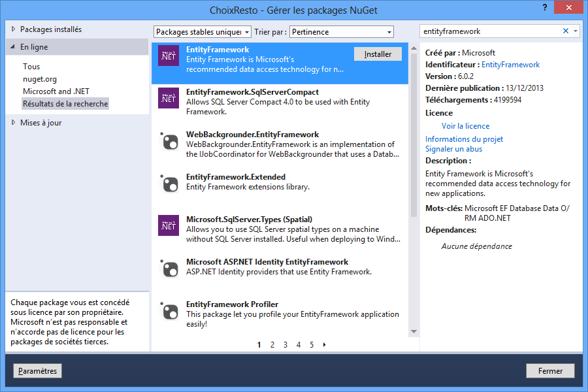588x392 pixels.
Task: Click Signaler un abus link
Action: click(x=453, y=149)
